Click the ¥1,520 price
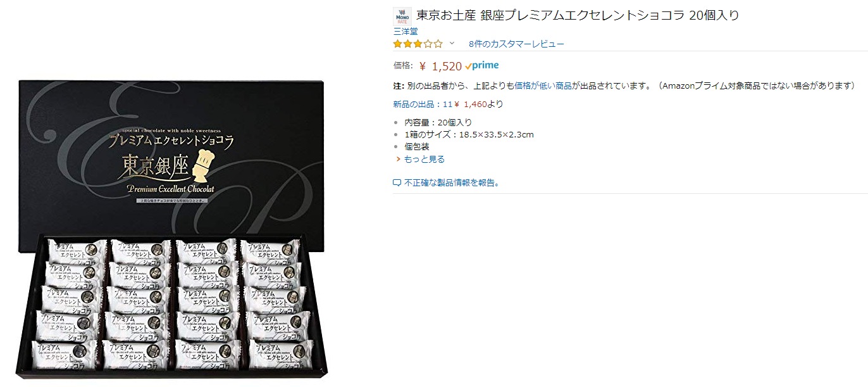This screenshot has width=868, height=387. click(440, 66)
